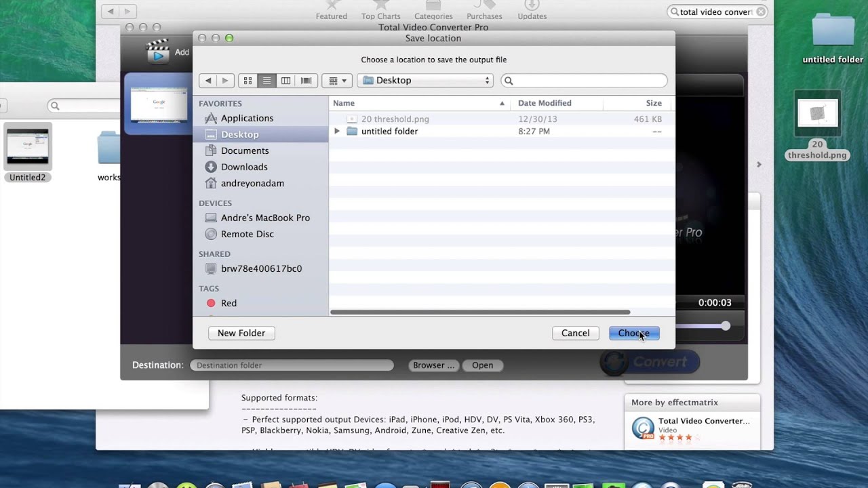Select Untitled2 file in Finder window
Viewport: 868px width, 488px height.
[27, 153]
